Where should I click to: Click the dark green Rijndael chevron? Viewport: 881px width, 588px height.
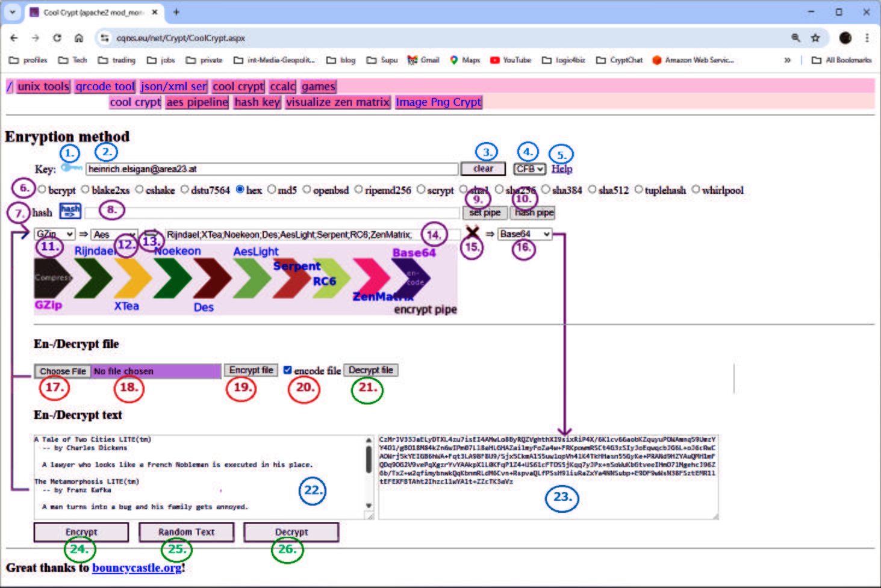click(93, 278)
